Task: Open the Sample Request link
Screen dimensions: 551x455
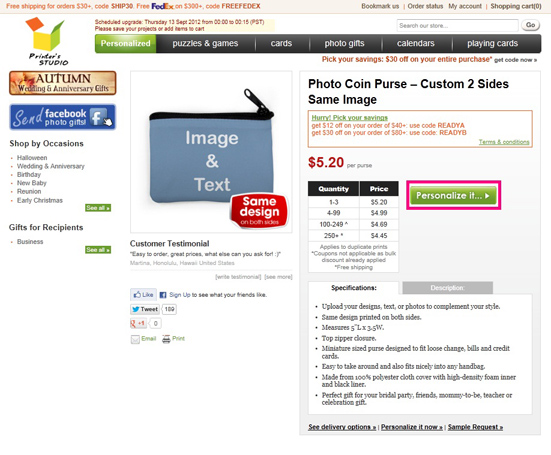Action: [475, 427]
